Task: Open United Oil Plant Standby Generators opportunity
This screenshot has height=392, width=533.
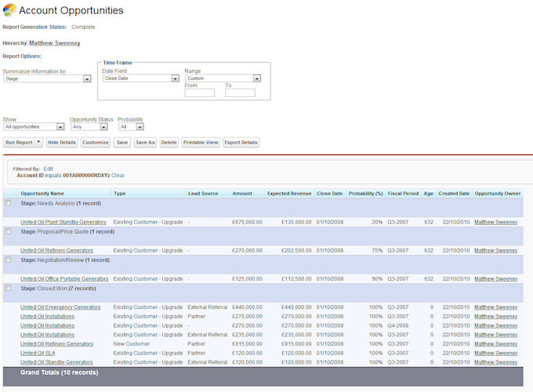Action: coord(63,222)
